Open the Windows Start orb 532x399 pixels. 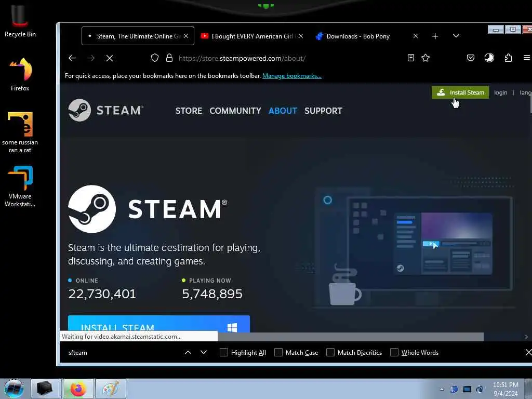(14, 389)
